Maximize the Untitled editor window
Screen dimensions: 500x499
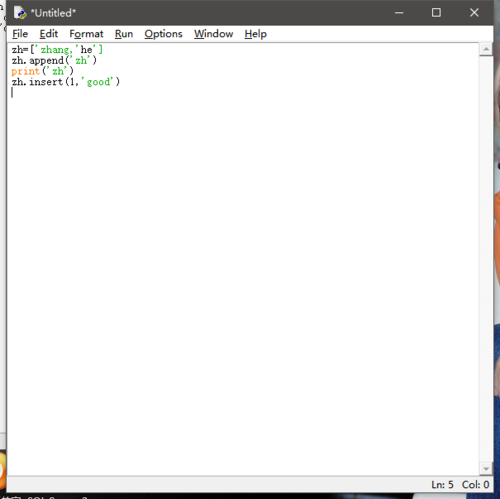(436, 13)
